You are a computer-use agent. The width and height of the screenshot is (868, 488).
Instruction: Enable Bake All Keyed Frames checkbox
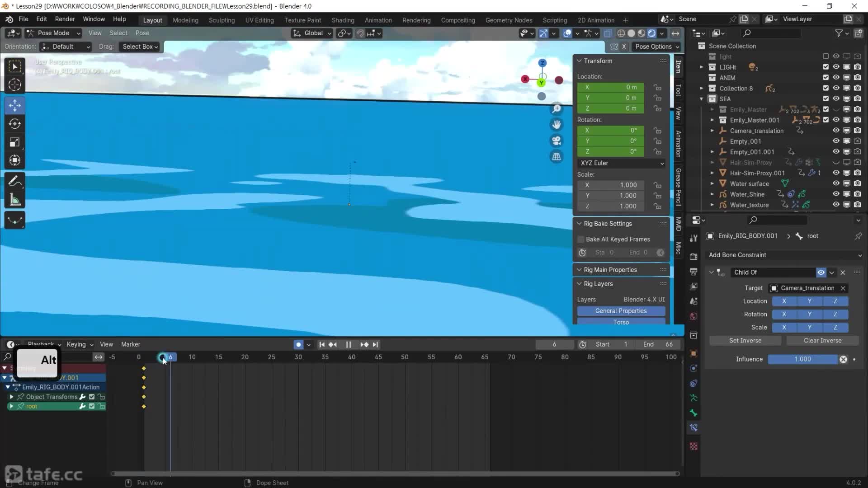pyautogui.click(x=581, y=239)
